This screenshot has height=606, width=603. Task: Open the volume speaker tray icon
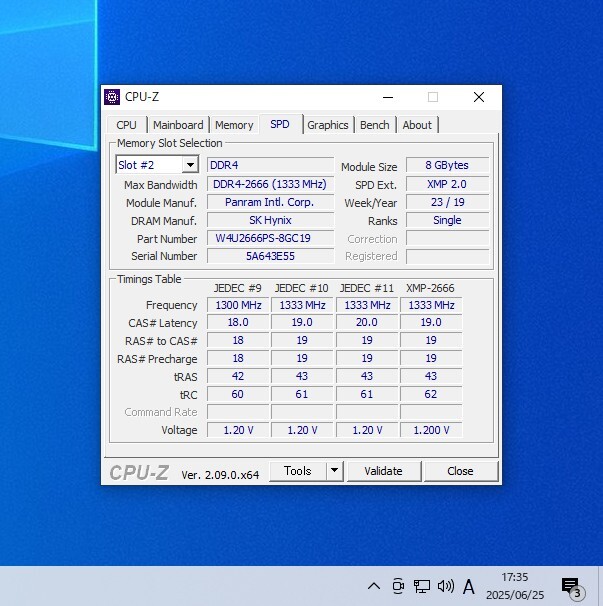(x=446, y=586)
